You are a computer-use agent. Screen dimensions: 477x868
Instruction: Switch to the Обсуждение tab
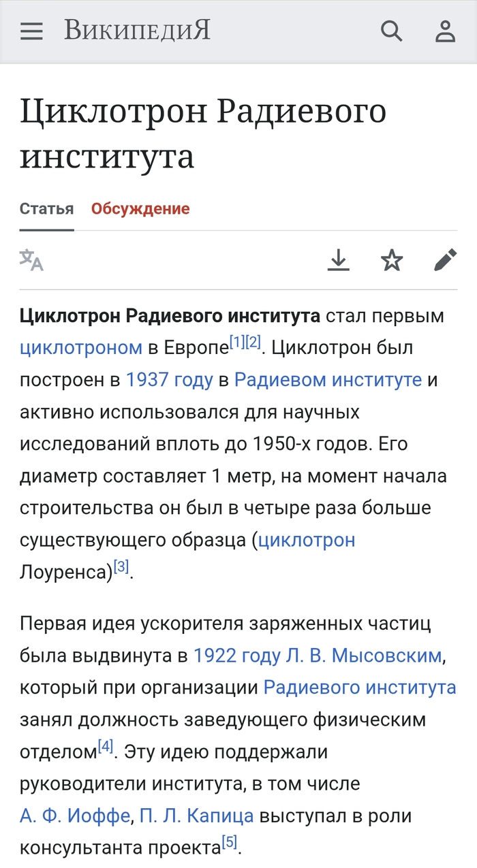[140, 208]
